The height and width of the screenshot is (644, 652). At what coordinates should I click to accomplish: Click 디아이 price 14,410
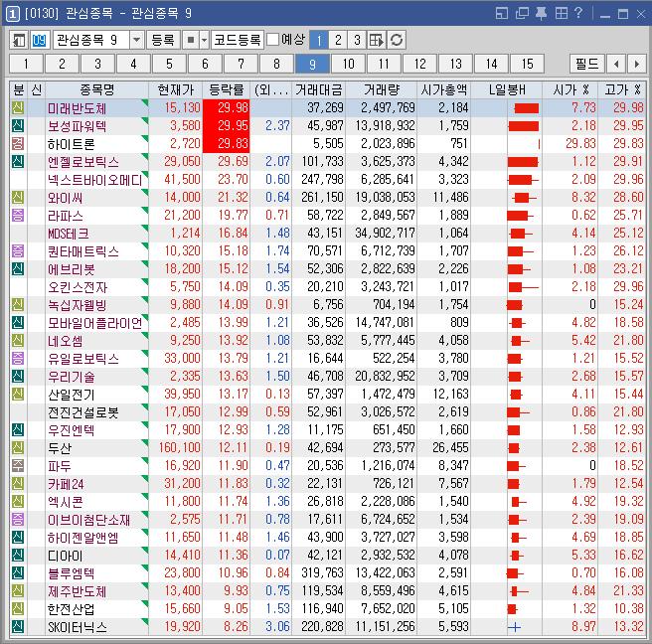coord(182,555)
